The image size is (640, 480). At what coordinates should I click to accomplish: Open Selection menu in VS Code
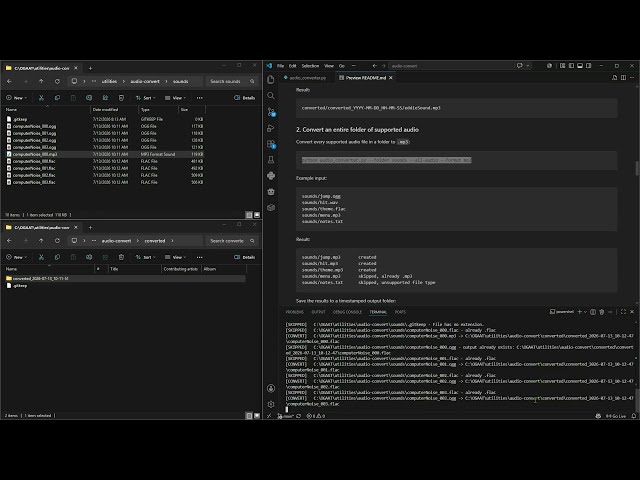[310, 66]
